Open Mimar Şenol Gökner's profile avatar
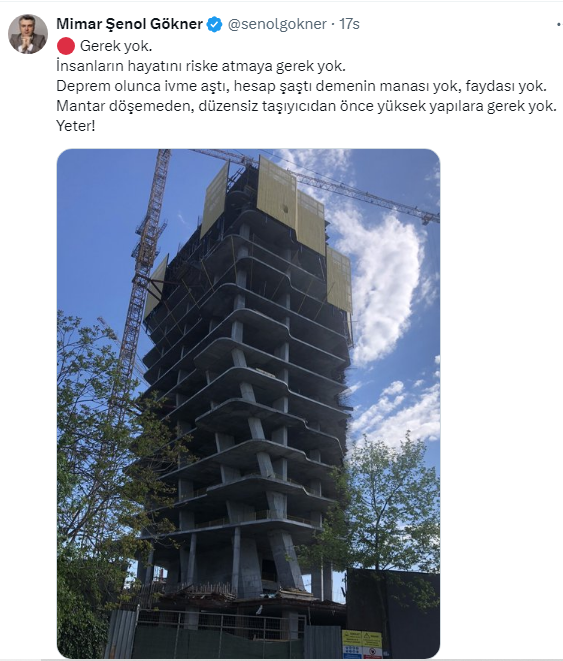Viewport: 563px width, 661px height. point(28,34)
